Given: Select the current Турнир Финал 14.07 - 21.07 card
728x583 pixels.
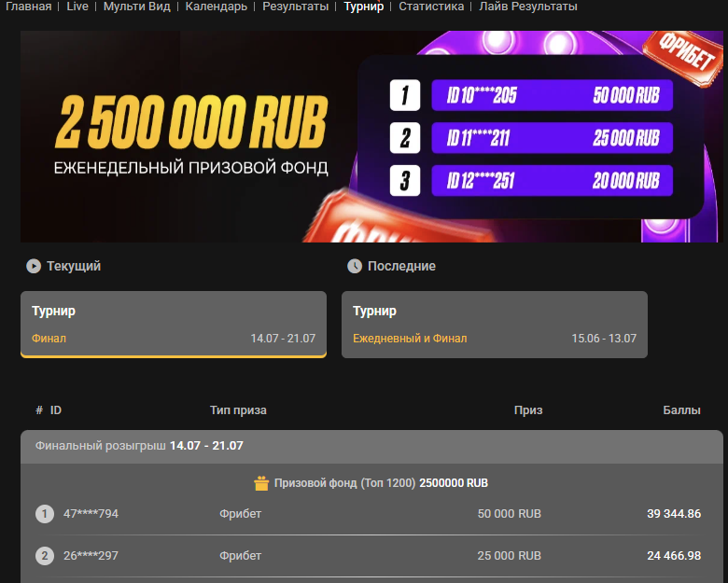Looking at the screenshot, I should (x=174, y=325).
